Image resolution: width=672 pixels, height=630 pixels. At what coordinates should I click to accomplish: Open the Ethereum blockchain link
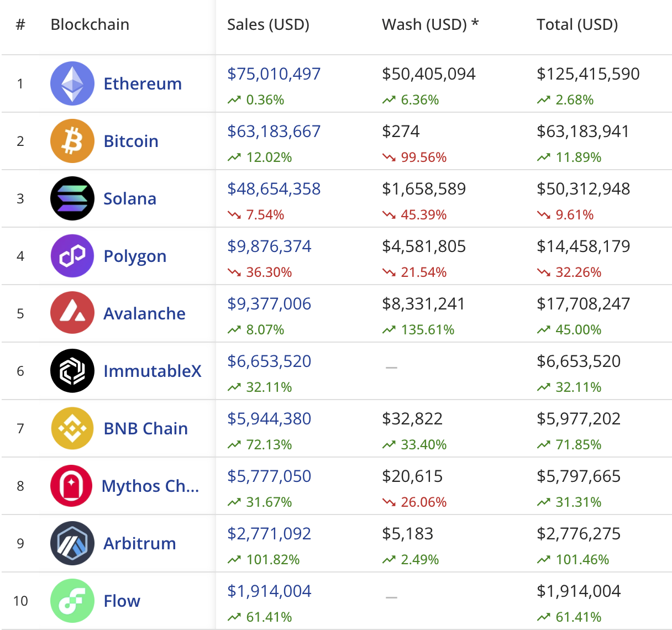pos(143,83)
